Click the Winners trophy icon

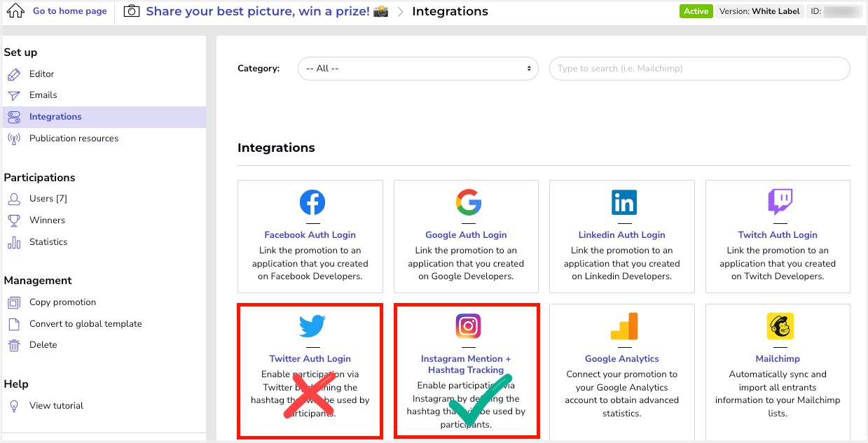pyautogui.click(x=14, y=220)
